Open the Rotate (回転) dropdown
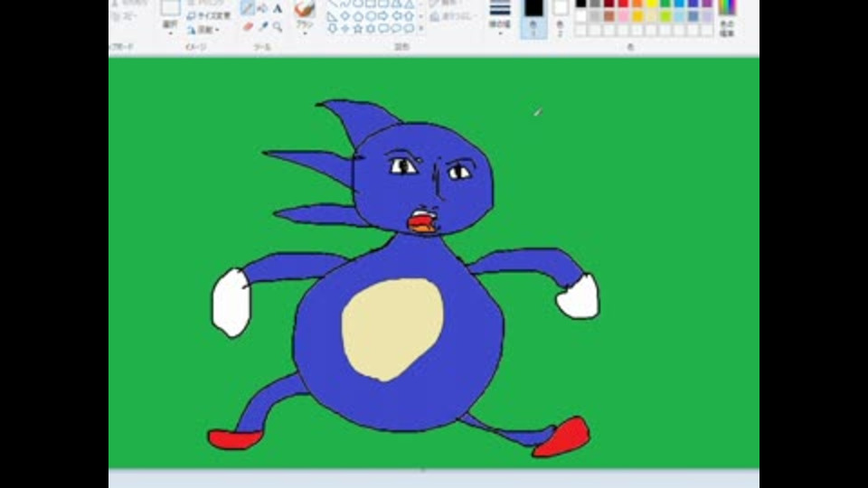This screenshot has height=488, width=868. point(203,30)
